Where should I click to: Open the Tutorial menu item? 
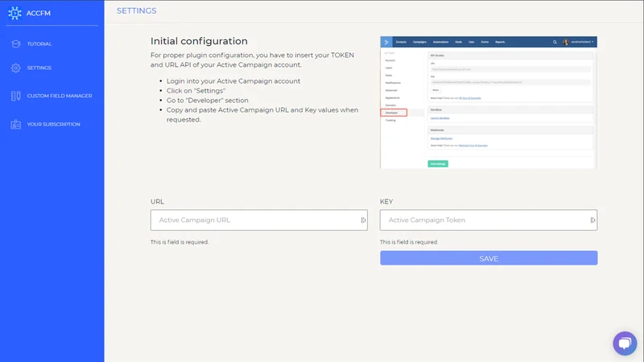39,44
